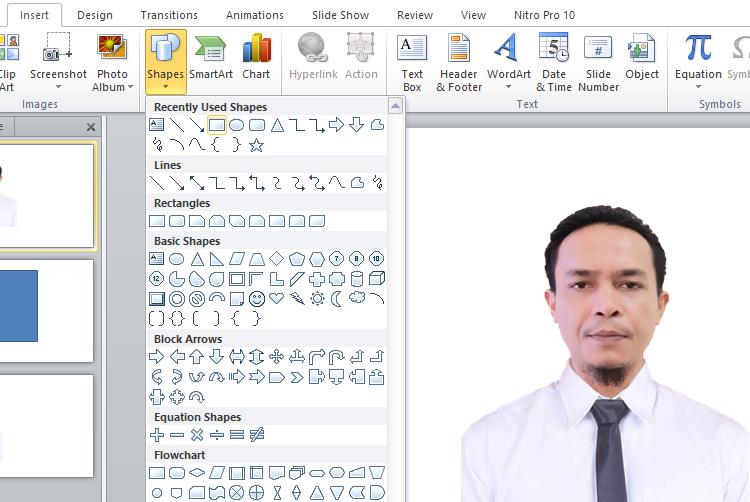Pick the Division equation shape
The image size is (750, 502).
click(217, 435)
